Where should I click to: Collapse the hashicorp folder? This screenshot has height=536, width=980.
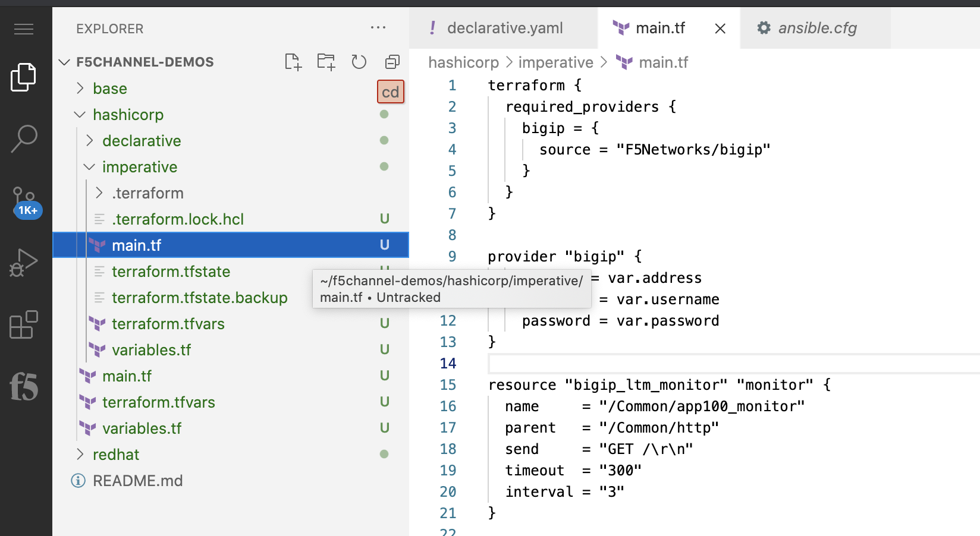[x=80, y=115]
